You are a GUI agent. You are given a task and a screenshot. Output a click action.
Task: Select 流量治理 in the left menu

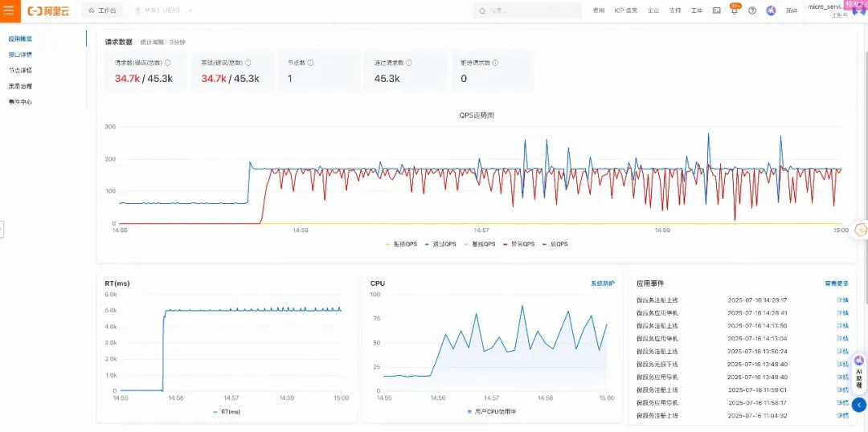pyautogui.click(x=20, y=86)
